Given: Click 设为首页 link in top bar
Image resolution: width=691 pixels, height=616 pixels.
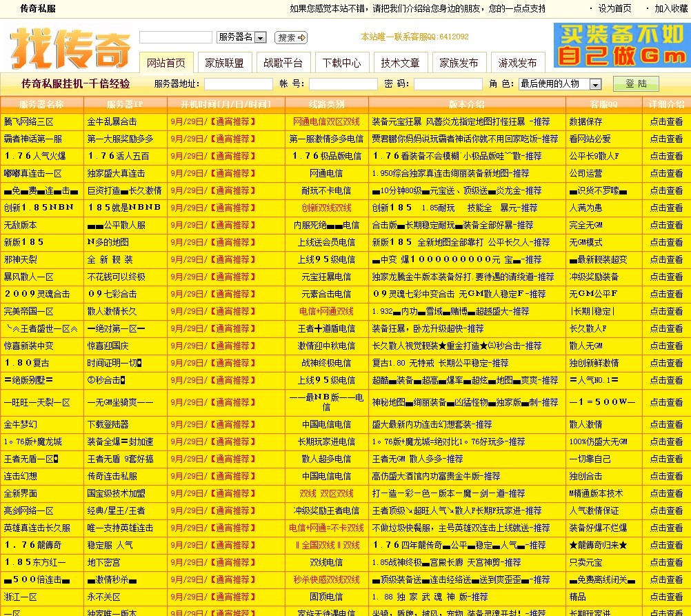Looking at the screenshot, I should pyautogui.click(x=614, y=8).
